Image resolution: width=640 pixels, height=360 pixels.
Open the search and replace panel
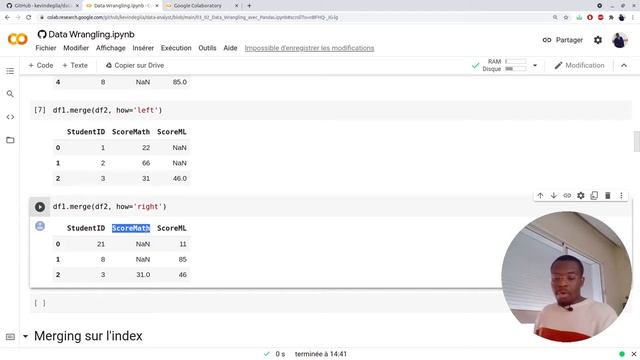(10, 94)
